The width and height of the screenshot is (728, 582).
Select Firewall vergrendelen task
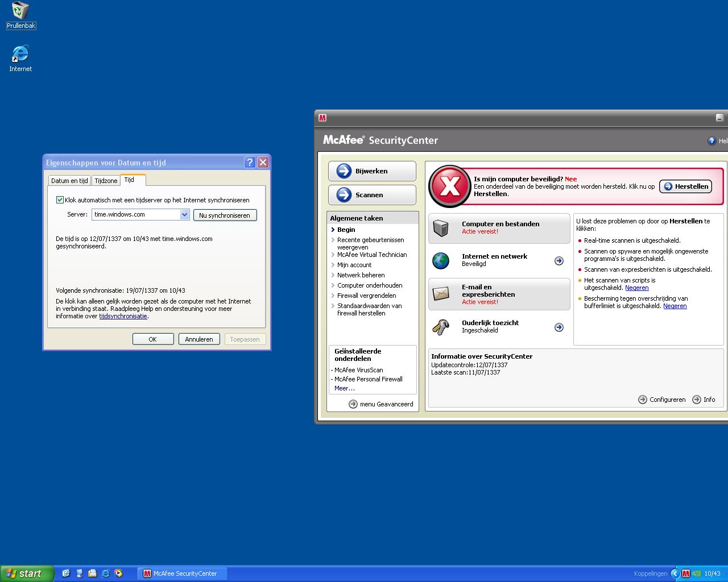(367, 296)
